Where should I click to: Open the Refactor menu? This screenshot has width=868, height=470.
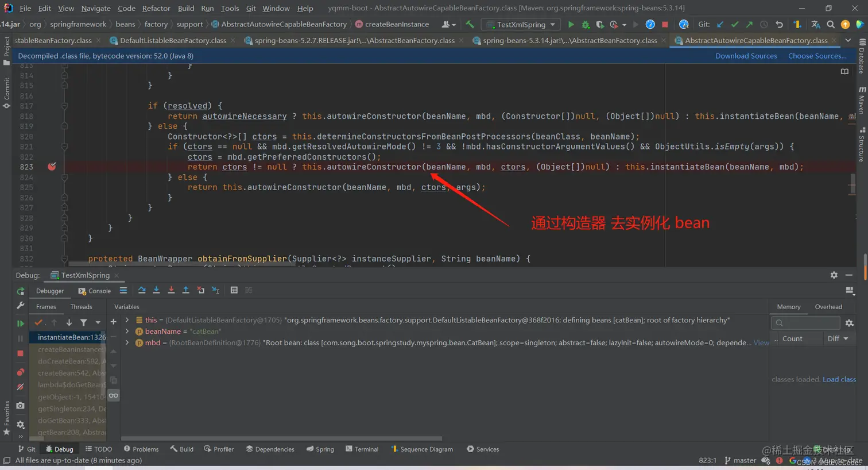pyautogui.click(x=156, y=8)
